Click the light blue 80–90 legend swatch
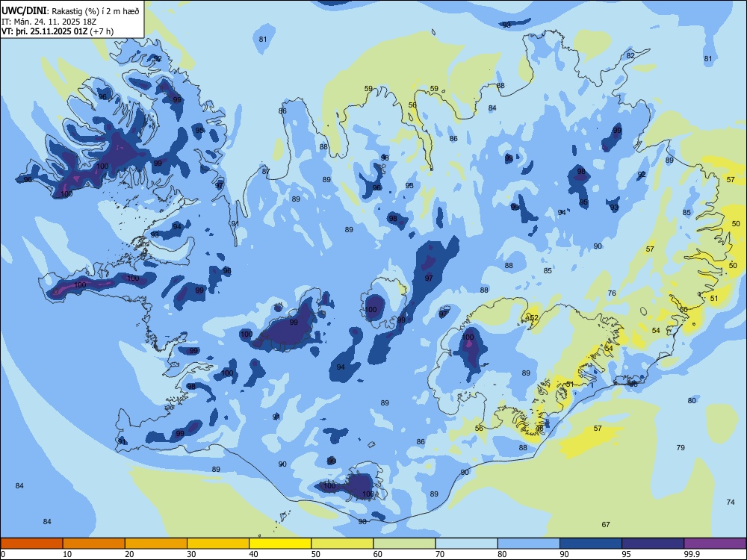Screen dimensions: 747x560 [x=529, y=544]
